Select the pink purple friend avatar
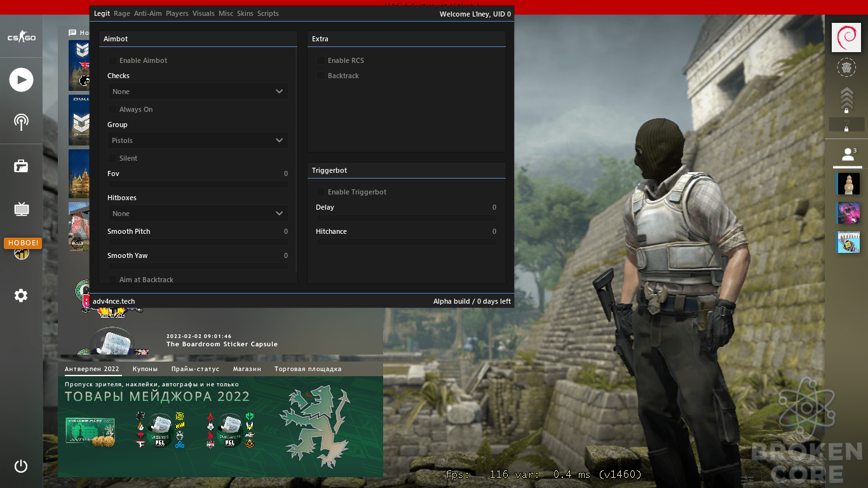Screen dimensions: 868x488 tap(848, 213)
